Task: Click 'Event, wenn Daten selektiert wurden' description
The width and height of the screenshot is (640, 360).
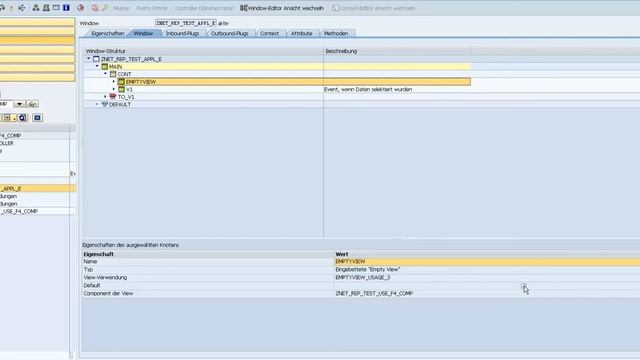Action: click(x=368, y=89)
